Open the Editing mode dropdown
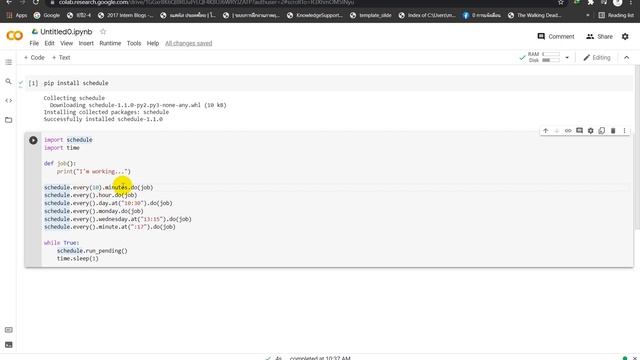640x360 pixels. [x=597, y=58]
